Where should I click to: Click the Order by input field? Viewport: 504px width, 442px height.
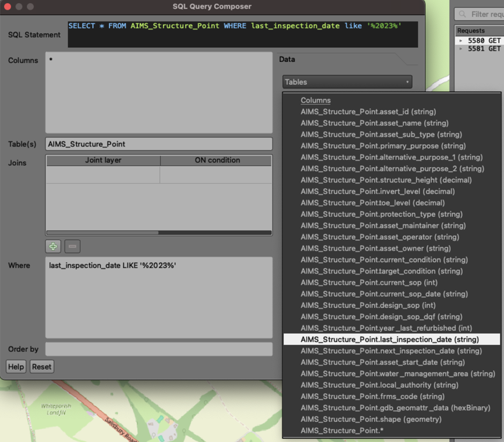pyautogui.click(x=159, y=349)
